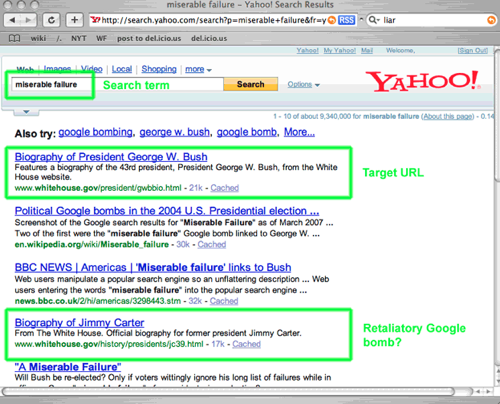The height and width of the screenshot is (404, 500).
Task: Open the Mail link
Action: (x=367, y=50)
